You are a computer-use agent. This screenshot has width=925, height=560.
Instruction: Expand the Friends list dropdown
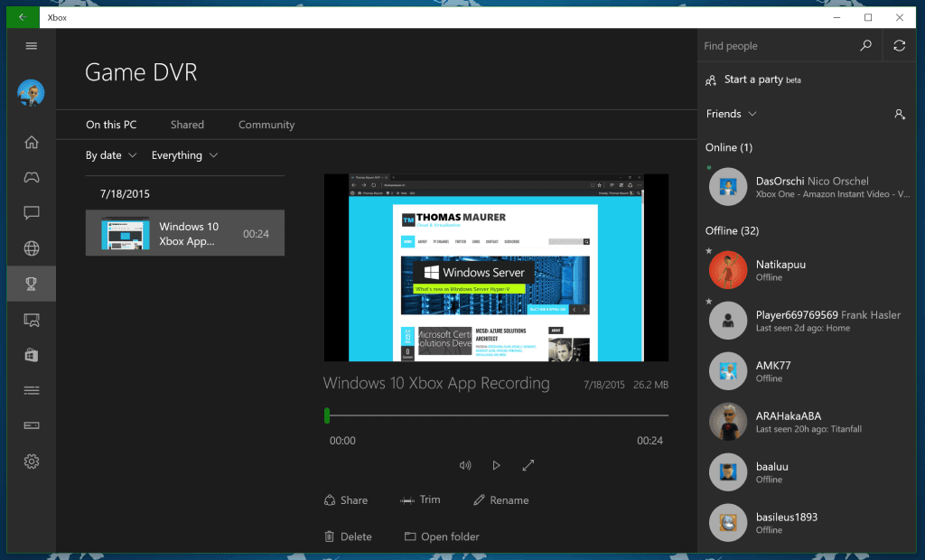732,114
